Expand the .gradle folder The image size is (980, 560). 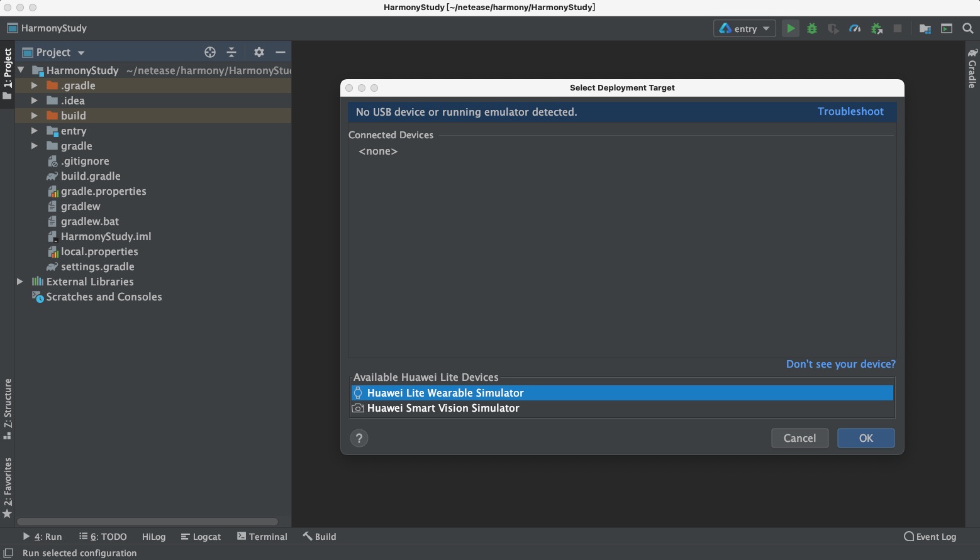point(35,85)
